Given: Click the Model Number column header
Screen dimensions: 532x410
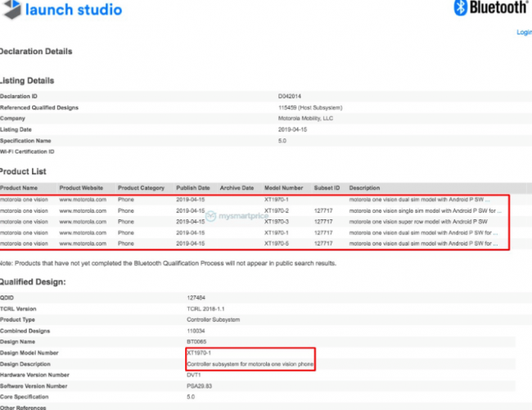Looking at the screenshot, I should click(283, 188).
